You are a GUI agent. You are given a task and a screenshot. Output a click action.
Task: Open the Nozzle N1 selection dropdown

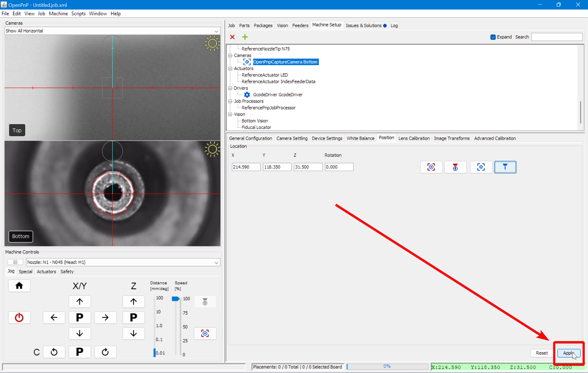[216, 262]
